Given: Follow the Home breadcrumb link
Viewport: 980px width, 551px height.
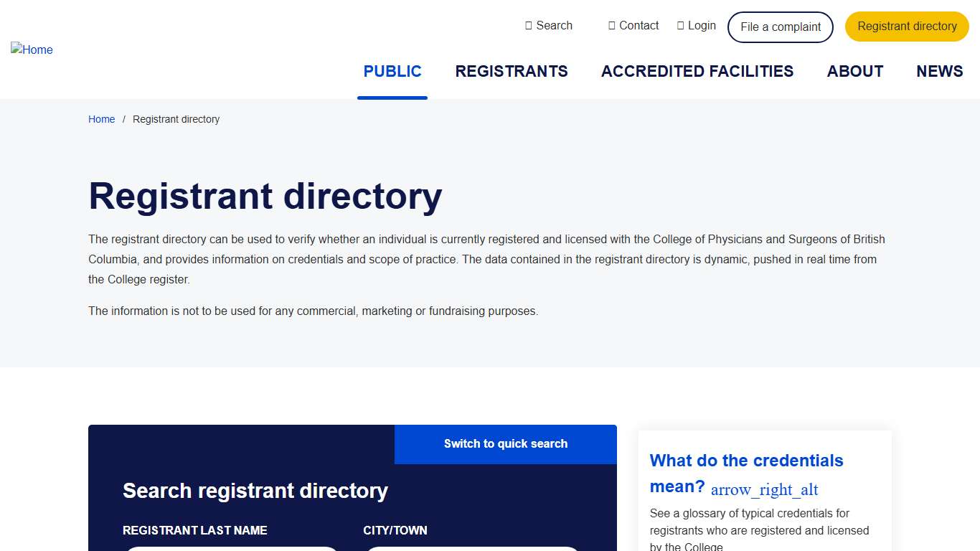Looking at the screenshot, I should [101, 119].
